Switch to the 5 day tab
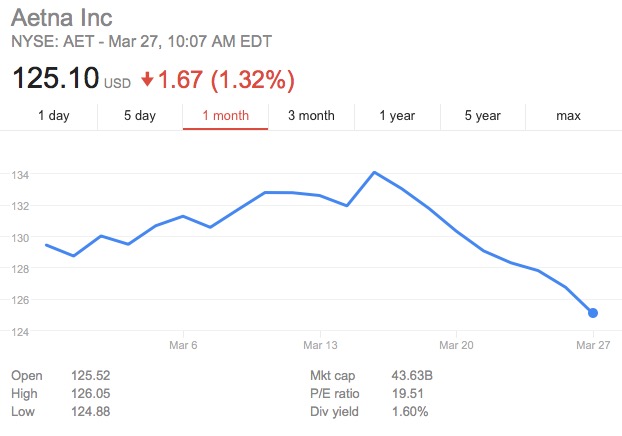 (140, 116)
